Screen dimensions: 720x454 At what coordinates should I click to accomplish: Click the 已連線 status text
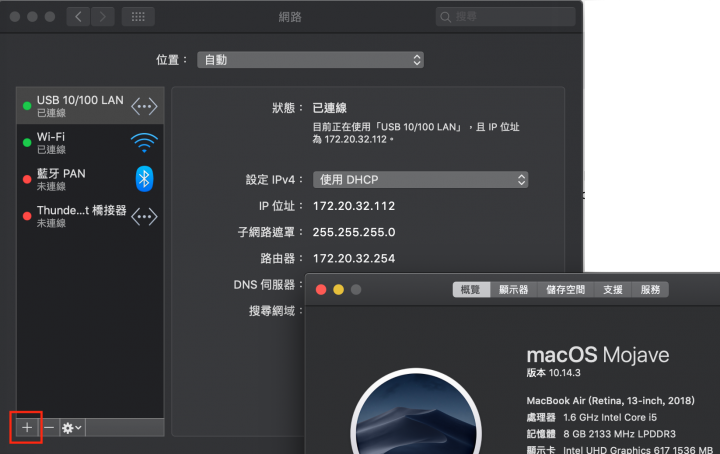(x=330, y=108)
